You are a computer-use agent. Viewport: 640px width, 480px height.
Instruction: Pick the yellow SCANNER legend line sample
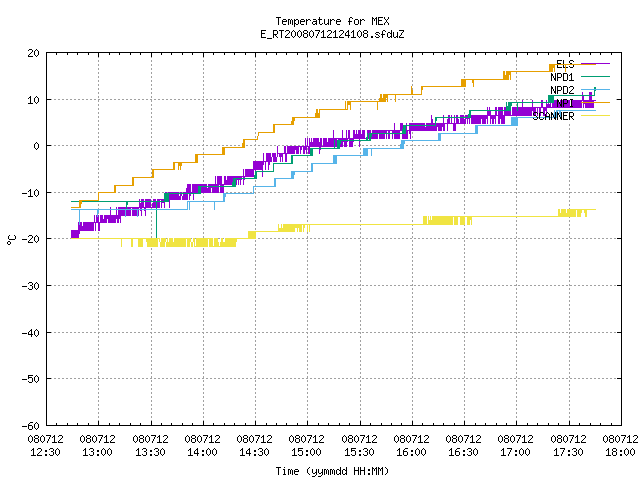(596, 116)
